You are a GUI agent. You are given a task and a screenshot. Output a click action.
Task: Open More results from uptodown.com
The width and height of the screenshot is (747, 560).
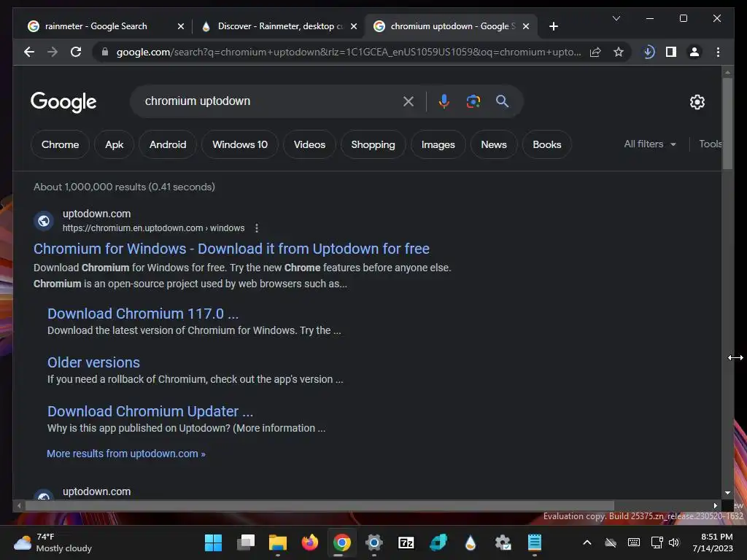pos(125,454)
